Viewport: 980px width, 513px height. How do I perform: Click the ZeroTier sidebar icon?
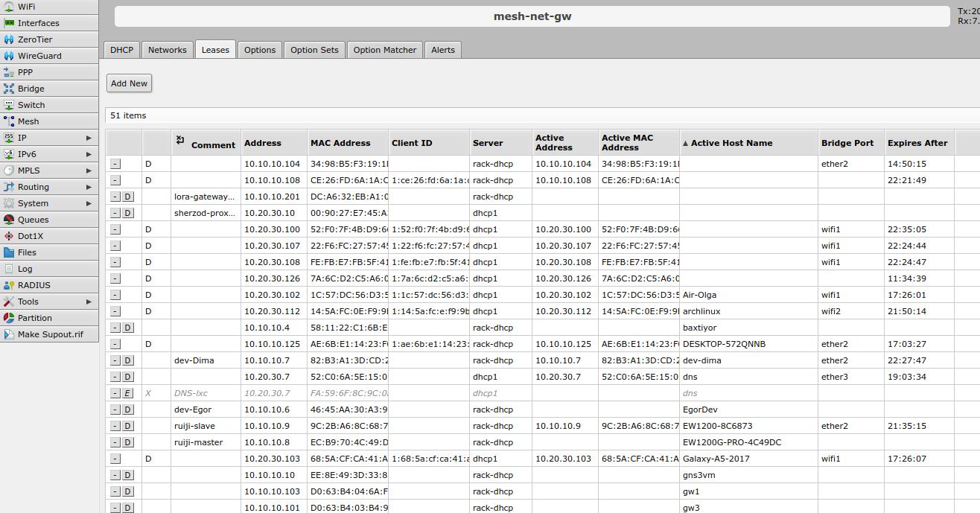(9, 39)
